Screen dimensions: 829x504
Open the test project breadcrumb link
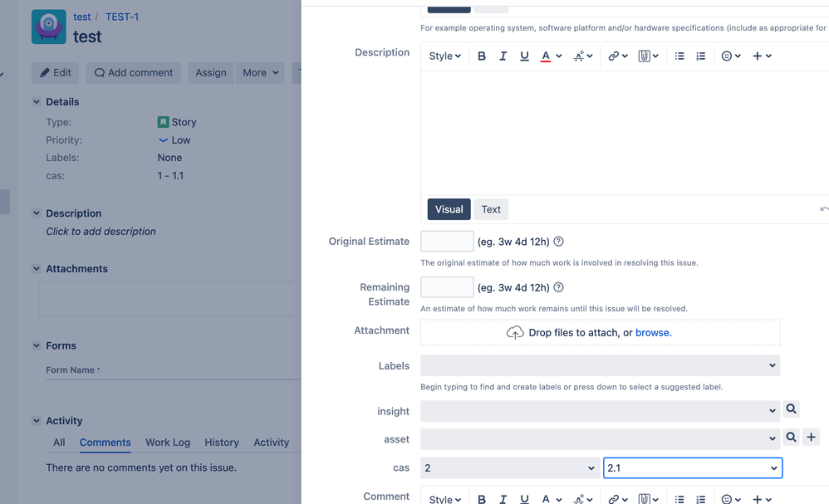(82, 17)
